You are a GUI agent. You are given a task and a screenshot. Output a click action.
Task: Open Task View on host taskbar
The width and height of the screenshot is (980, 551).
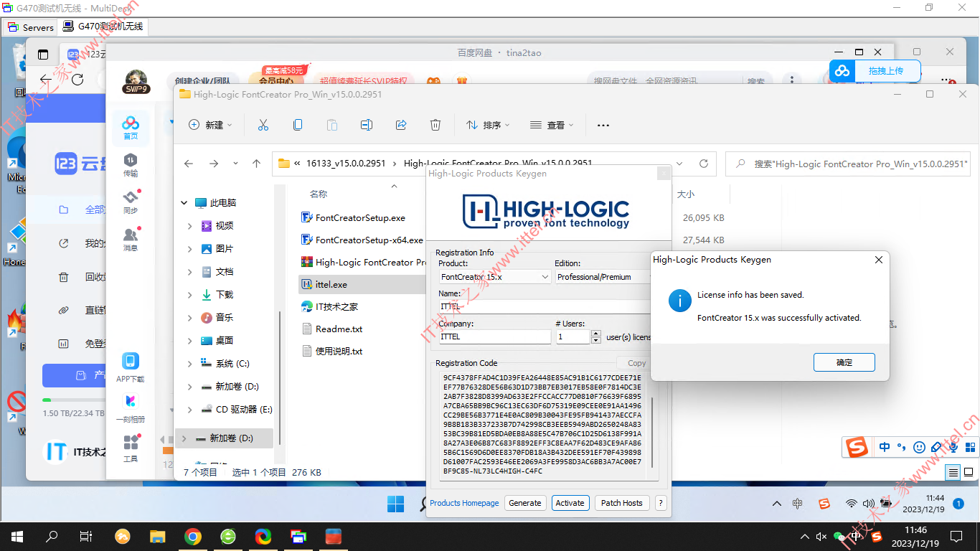click(x=86, y=536)
